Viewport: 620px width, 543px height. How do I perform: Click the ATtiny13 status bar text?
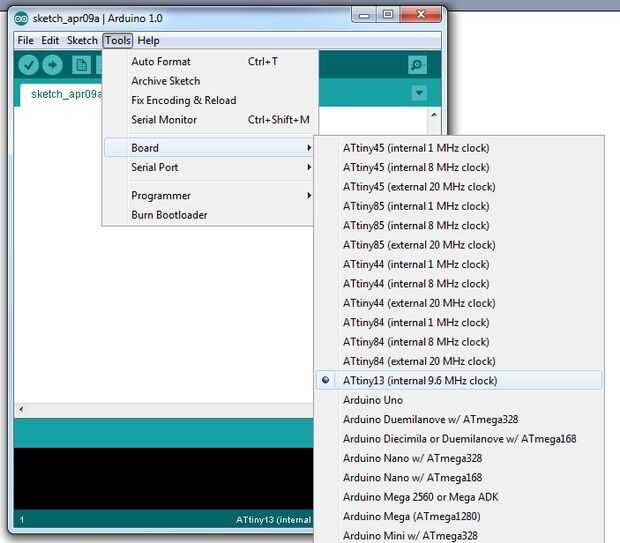(274, 520)
